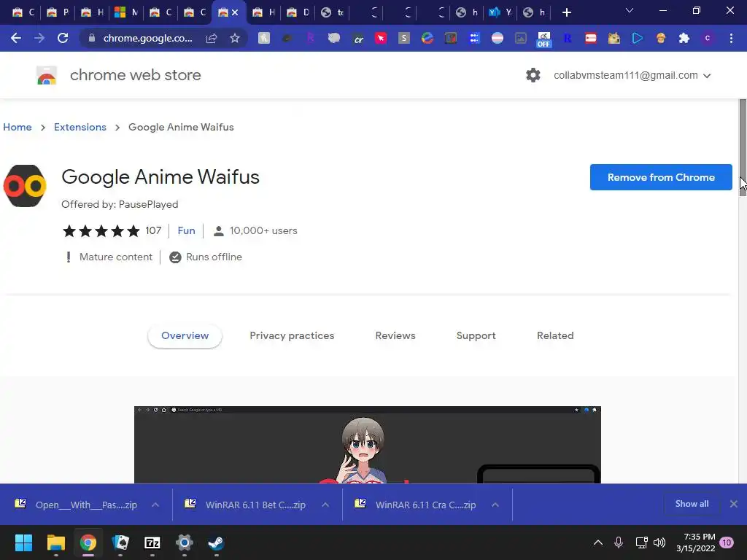Screen dimensions: 747x560
Task: Go back to the previous page
Action: click(16, 38)
